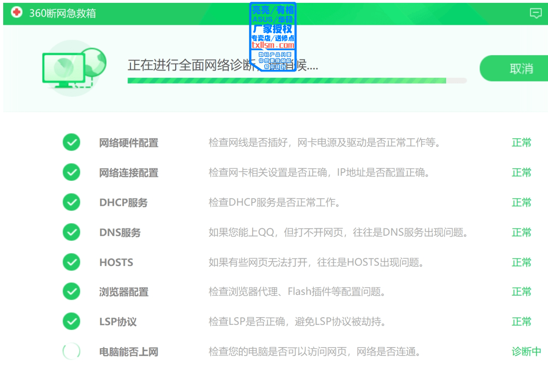Click the 360 red cross logo icon
The width and height of the screenshot is (548, 392).
(x=16, y=13)
